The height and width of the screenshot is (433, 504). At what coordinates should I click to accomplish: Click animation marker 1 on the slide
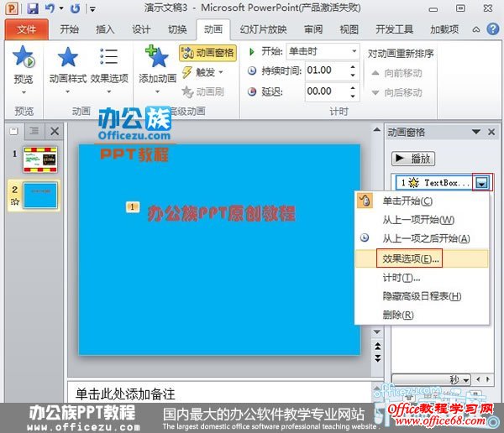tap(133, 207)
